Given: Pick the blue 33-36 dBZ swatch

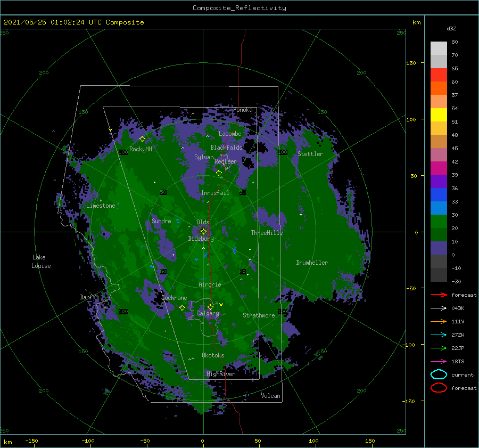Looking at the screenshot, I should [439, 195].
